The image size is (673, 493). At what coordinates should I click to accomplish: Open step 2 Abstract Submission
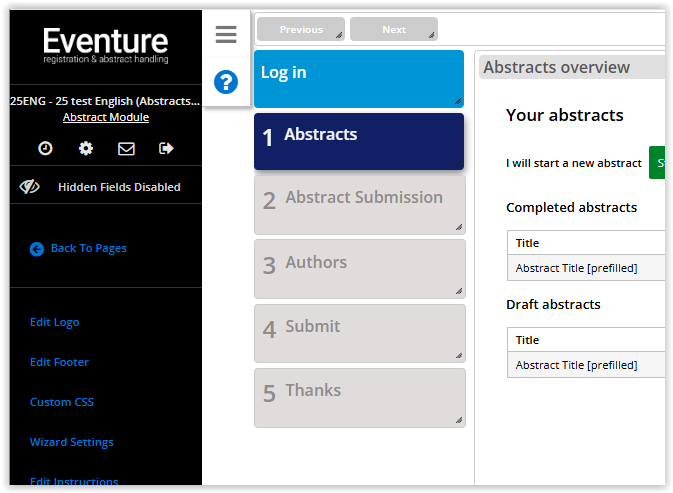(358, 205)
